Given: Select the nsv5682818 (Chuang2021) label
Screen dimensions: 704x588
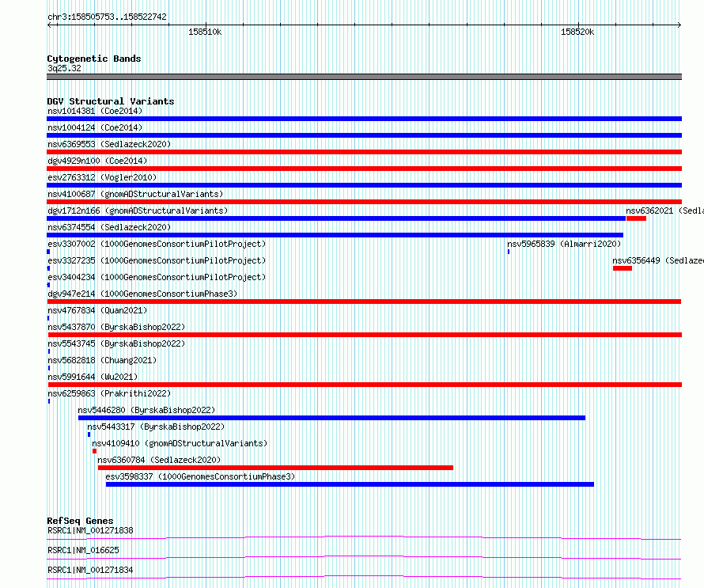Looking at the screenshot, I should click(102, 360).
